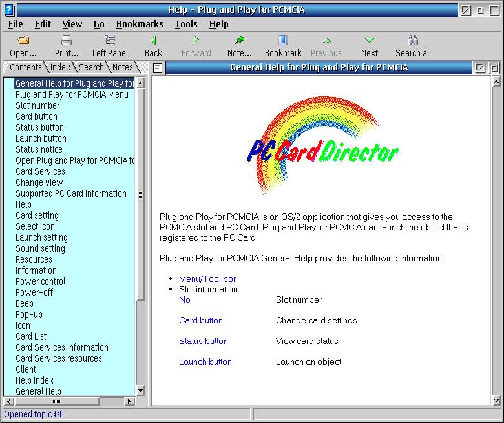Click the Previous topic toolbar icon
The height and width of the screenshot is (423, 504).
(326, 41)
